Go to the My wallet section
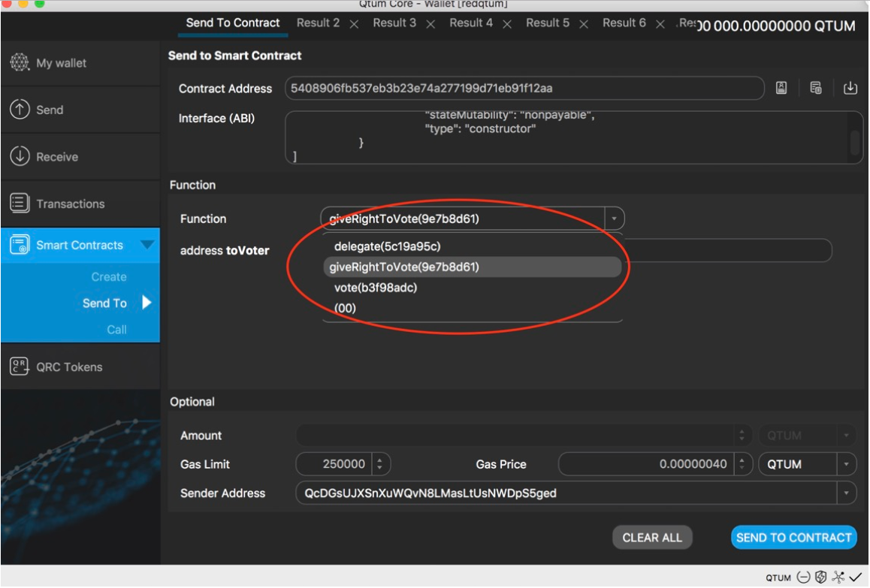 (x=61, y=63)
